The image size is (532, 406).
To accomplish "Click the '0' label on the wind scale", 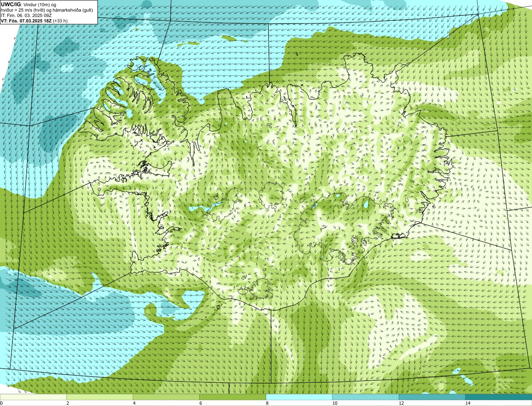I will point(1,403).
